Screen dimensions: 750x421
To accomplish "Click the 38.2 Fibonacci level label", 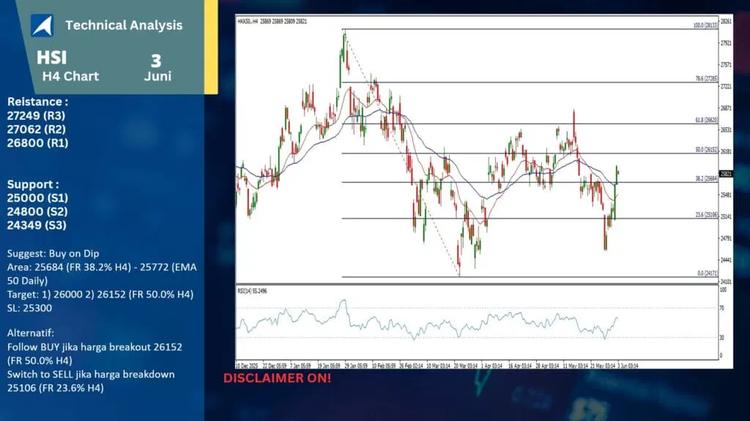I will pyautogui.click(x=706, y=178).
